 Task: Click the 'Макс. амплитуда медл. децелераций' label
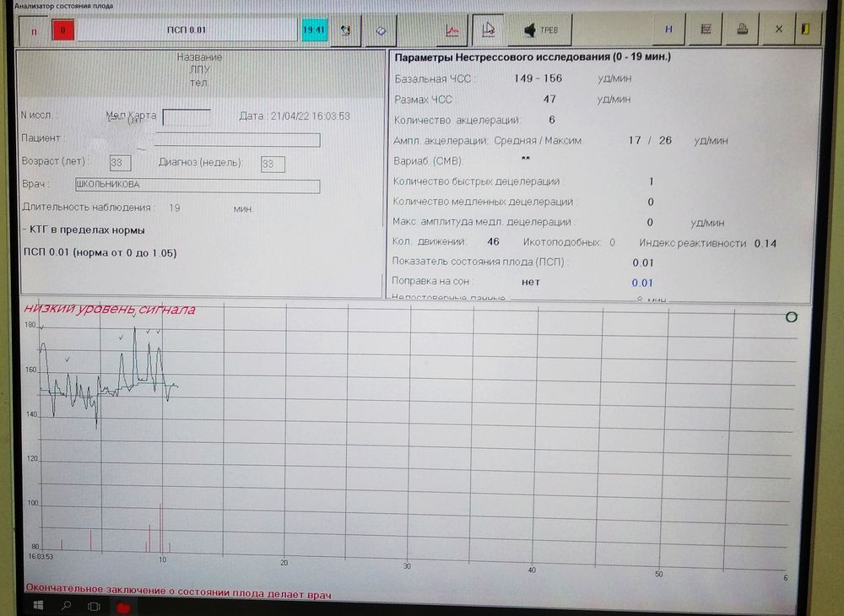[482, 222]
